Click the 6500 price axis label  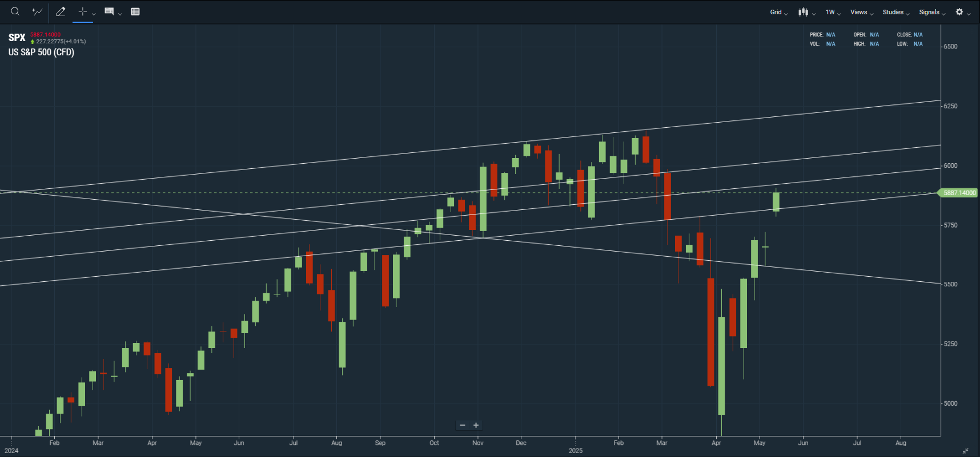[x=950, y=47]
